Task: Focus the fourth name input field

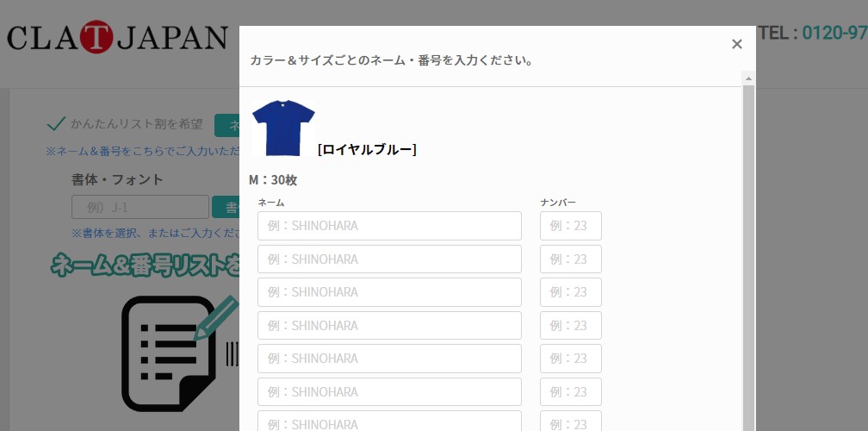Action: coord(389,325)
